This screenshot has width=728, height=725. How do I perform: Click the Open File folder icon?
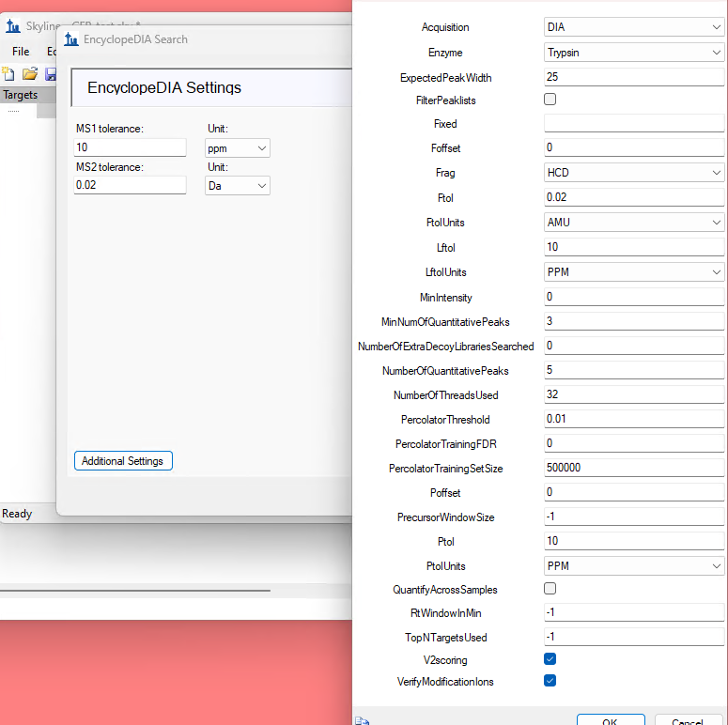pos(30,73)
